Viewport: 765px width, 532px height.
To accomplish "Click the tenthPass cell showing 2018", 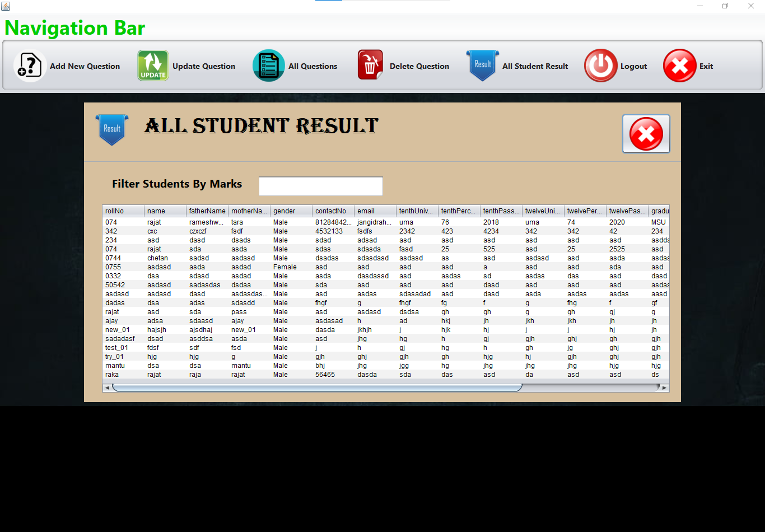I will click(x=501, y=222).
